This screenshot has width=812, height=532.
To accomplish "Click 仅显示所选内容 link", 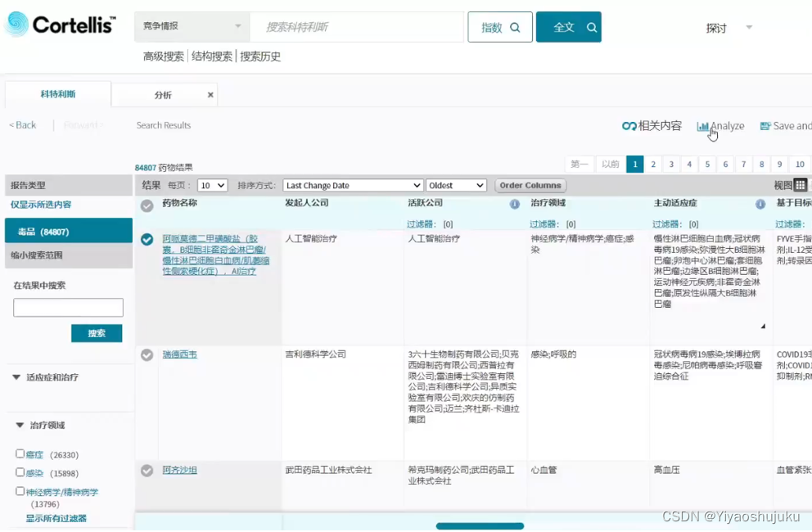I will click(41, 205).
